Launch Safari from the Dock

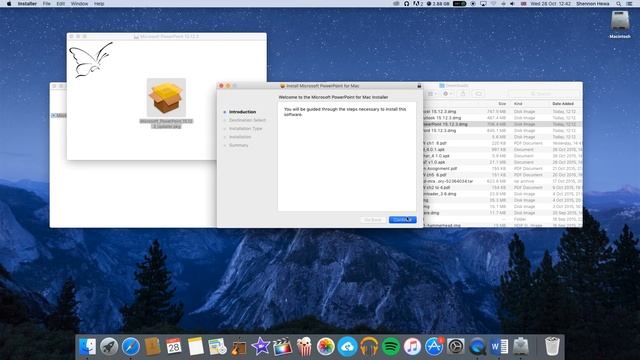131,347
